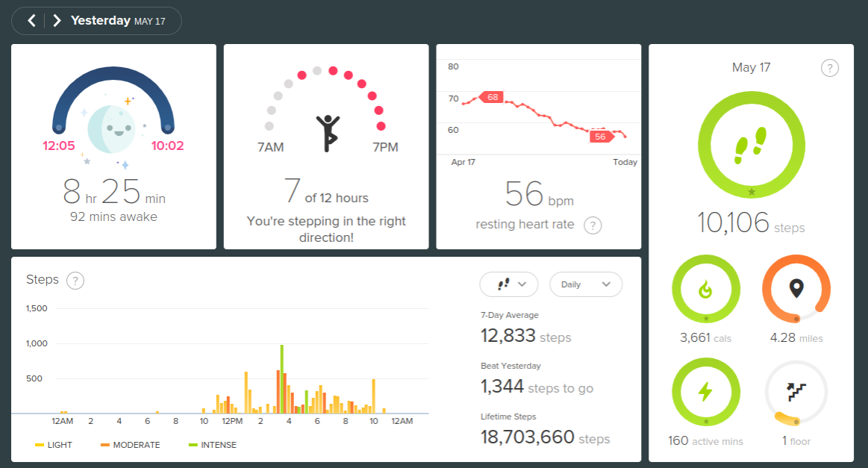
Task: Click the LIGHT legend swatch
Action: (x=40, y=445)
